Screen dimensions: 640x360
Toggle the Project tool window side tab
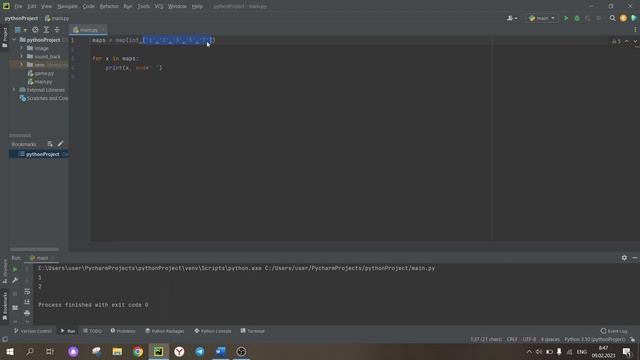coord(4,38)
